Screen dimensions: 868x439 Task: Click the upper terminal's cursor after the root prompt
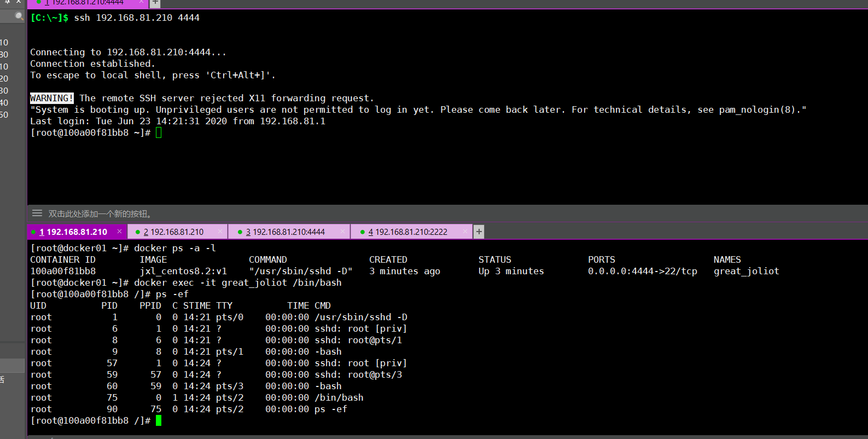click(x=159, y=132)
